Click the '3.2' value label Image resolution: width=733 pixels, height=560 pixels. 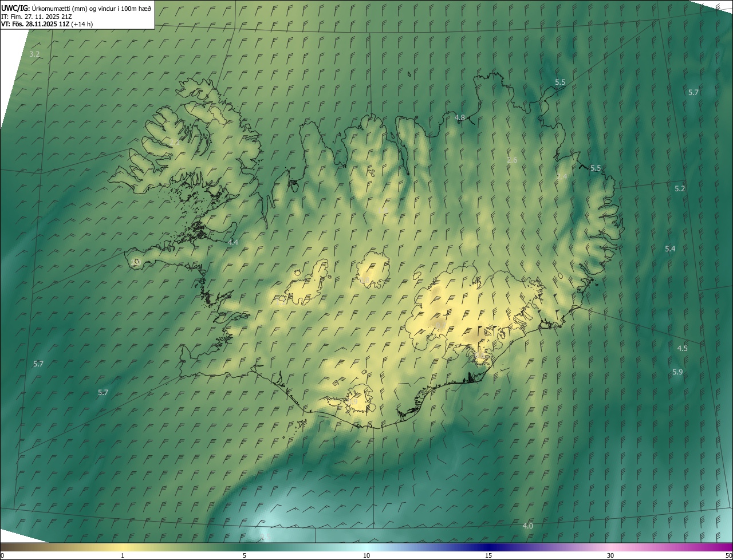click(x=34, y=54)
